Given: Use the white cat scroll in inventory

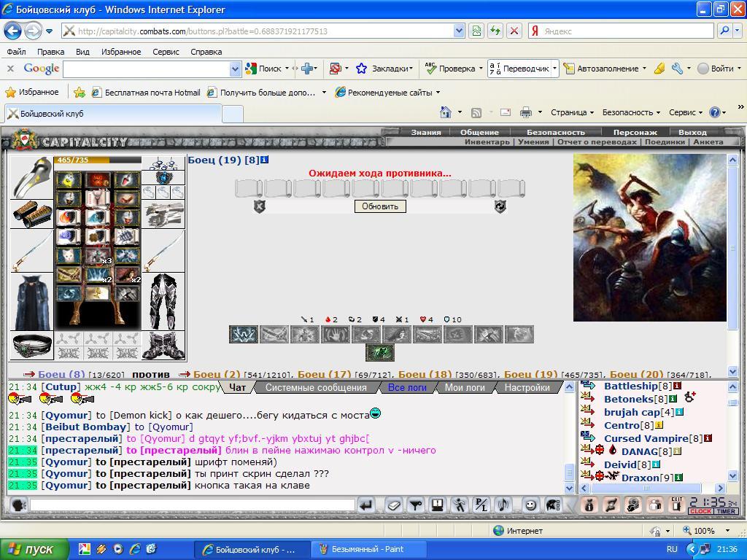Looking at the screenshot, I should (x=68, y=256).
